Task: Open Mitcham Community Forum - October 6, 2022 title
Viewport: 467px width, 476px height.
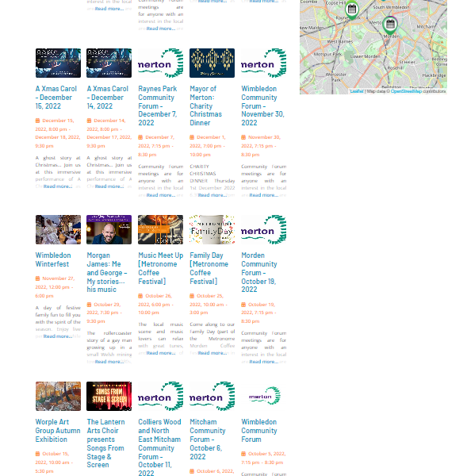Action: (208, 439)
